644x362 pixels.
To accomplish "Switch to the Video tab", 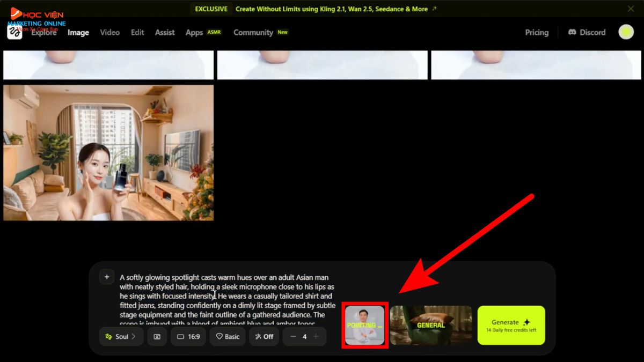I will coord(109,32).
